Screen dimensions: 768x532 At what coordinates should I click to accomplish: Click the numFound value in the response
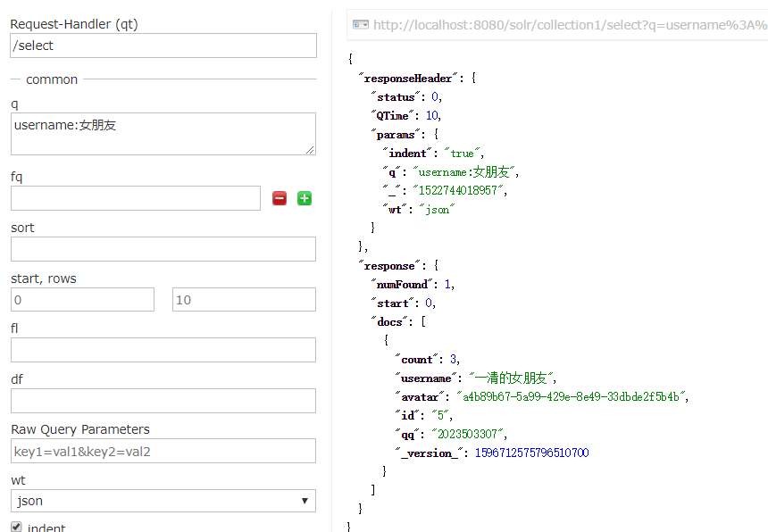[448, 284]
